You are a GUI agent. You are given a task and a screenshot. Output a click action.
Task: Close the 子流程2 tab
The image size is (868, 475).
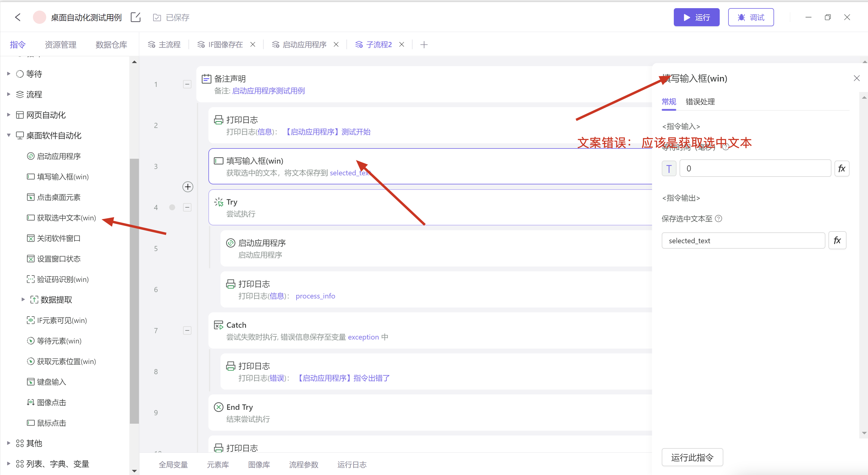point(401,44)
